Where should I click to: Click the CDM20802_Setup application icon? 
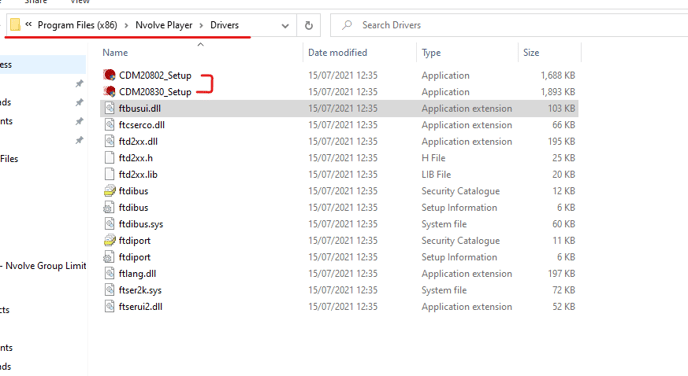pyautogui.click(x=109, y=75)
